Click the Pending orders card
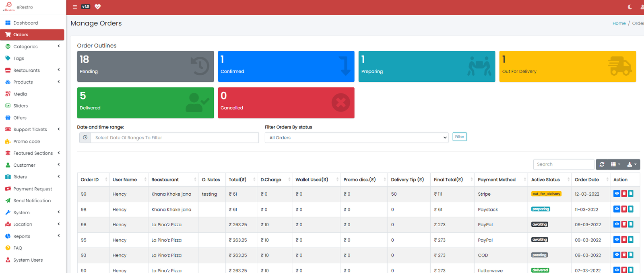Screen dimensions: 644x273 [145, 66]
